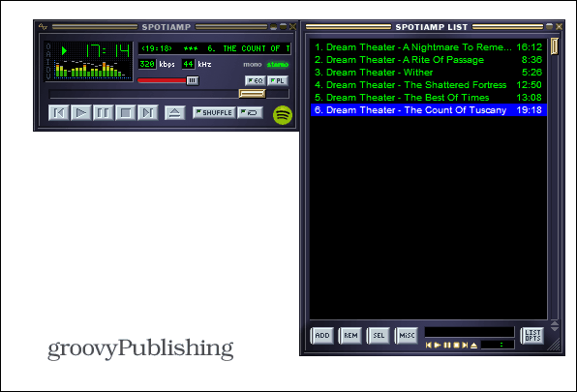Click the 44 kHz sample rate display
This screenshot has width=577, height=392.
[188, 64]
